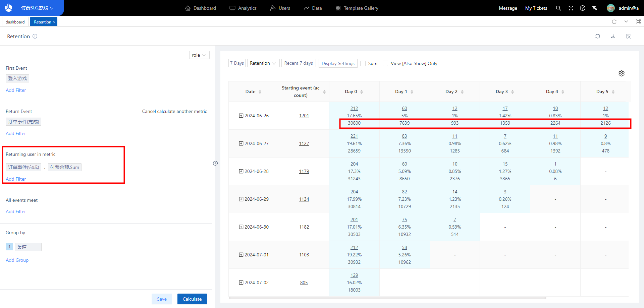Enable the Sum checkbox

coord(363,63)
